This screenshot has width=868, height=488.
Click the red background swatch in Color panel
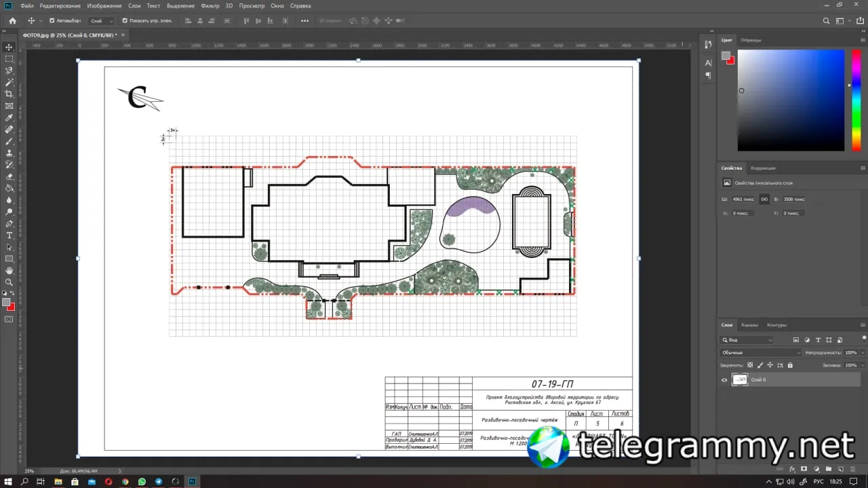pos(730,60)
